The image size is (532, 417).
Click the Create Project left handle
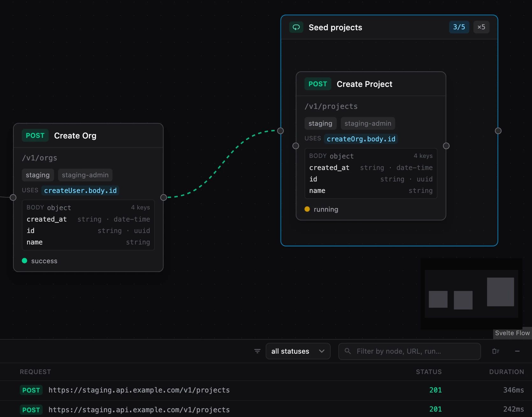pos(296,146)
